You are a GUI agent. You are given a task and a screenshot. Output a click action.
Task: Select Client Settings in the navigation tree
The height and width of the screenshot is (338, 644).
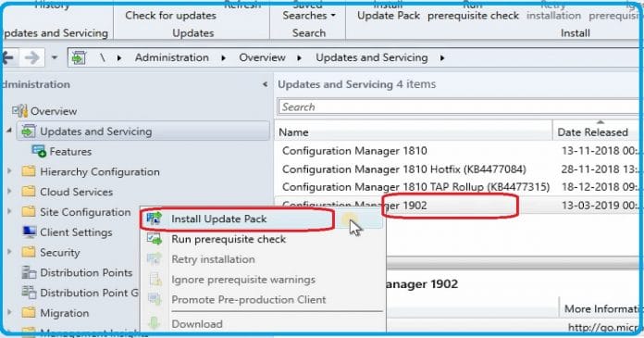tap(76, 232)
